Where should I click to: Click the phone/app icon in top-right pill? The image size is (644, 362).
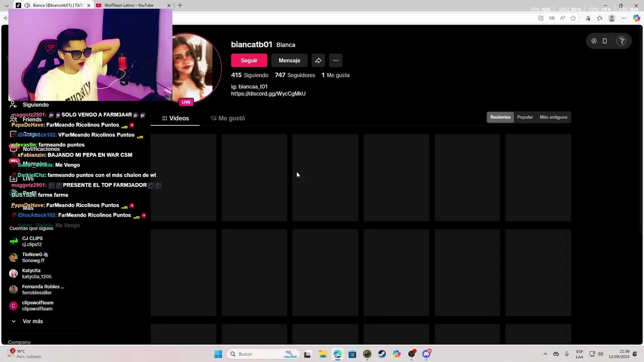605,41
